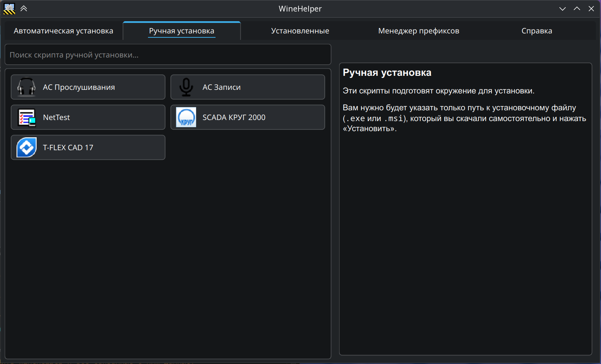Click the headphones icon for АС Прослушивания
The width and height of the screenshot is (601, 364).
[x=27, y=87]
